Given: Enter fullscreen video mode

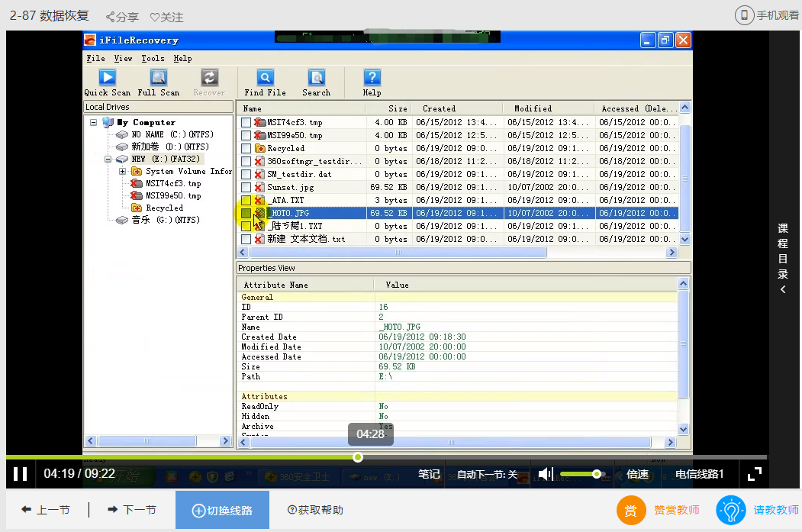Looking at the screenshot, I should pos(755,474).
